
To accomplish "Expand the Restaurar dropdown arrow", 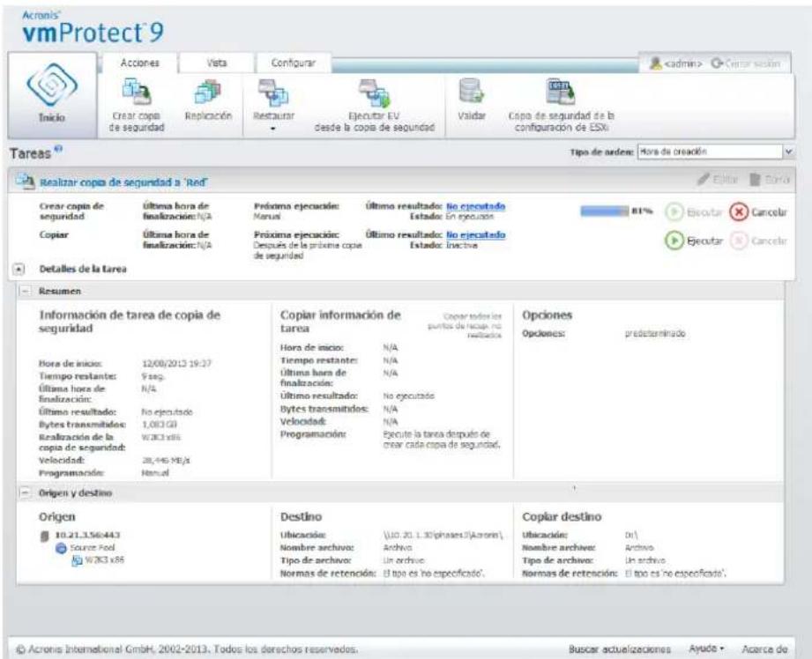I will [x=273, y=129].
